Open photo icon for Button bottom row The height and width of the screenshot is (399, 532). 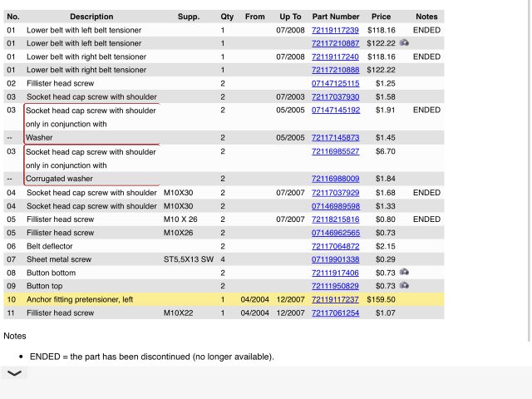[404, 273]
